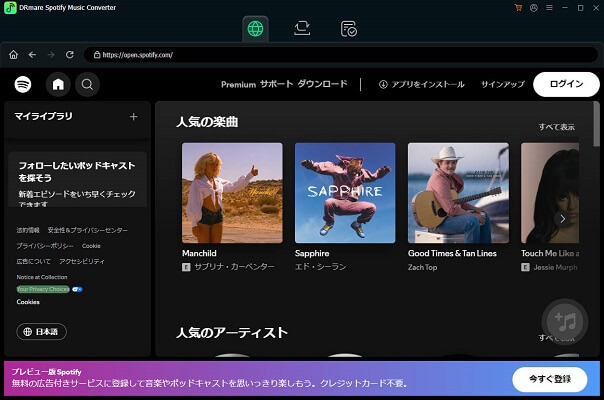
Task: Click the DRmare app logo icon
Action: coord(10,8)
